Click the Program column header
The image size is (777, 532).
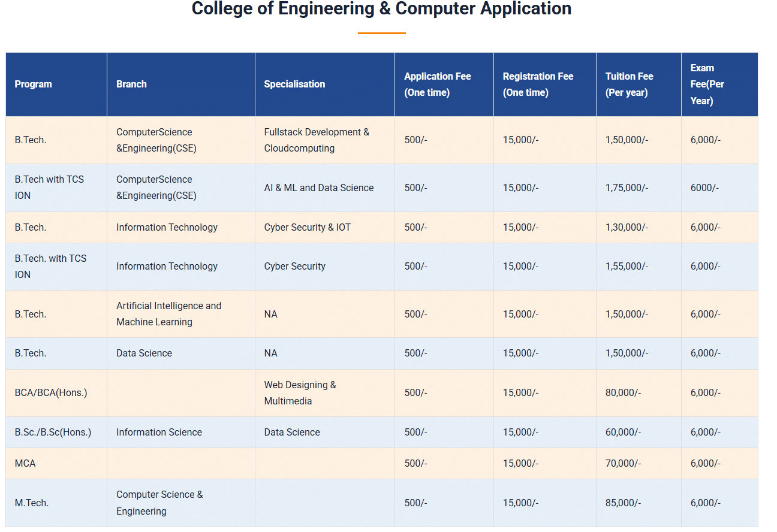click(34, 84)
